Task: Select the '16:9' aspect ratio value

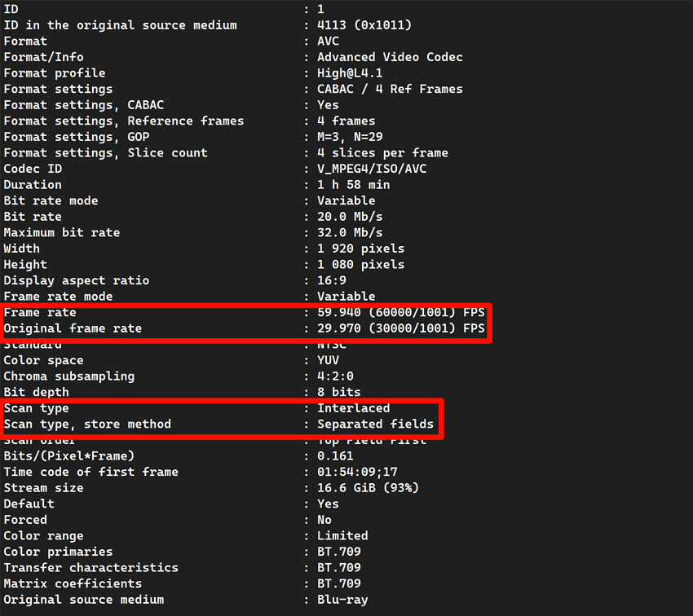Action: (x=333, y=280)
